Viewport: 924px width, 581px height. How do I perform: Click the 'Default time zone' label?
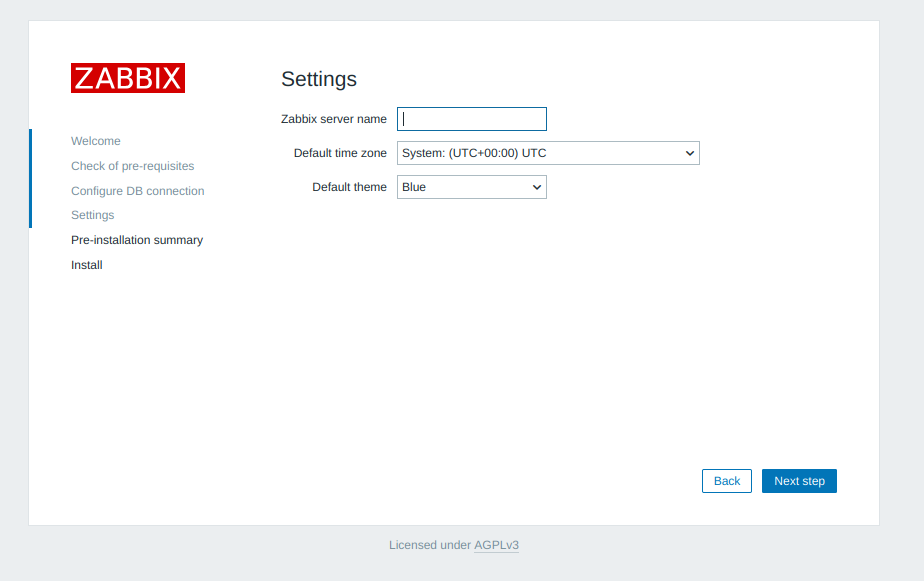pyautogui.click(x=339, y=153)
